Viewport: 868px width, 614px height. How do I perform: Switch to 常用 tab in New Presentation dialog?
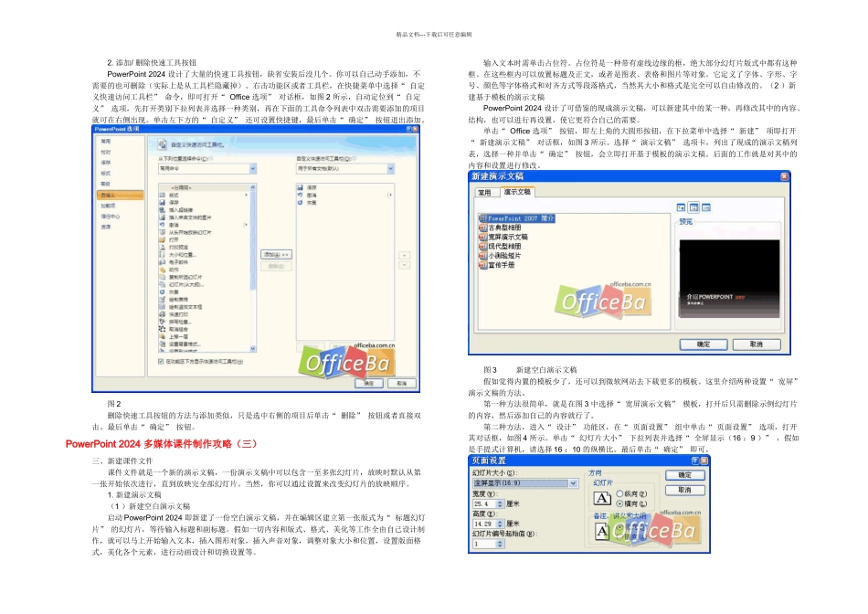[x=484, y=193]
